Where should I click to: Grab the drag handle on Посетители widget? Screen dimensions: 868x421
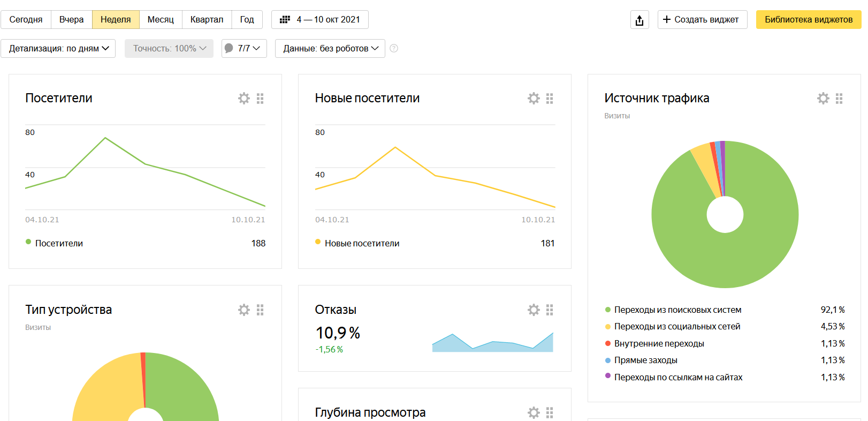click(260, 99)
